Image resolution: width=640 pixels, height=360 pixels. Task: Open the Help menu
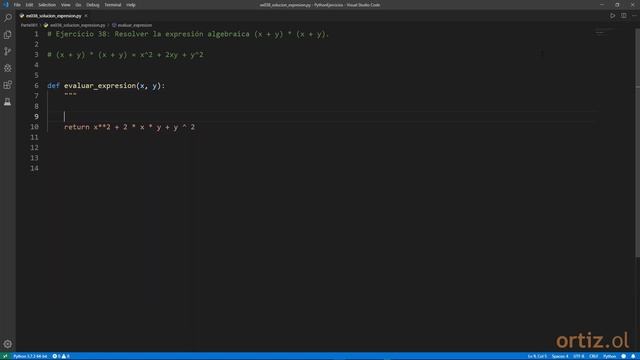coord(131,5)
